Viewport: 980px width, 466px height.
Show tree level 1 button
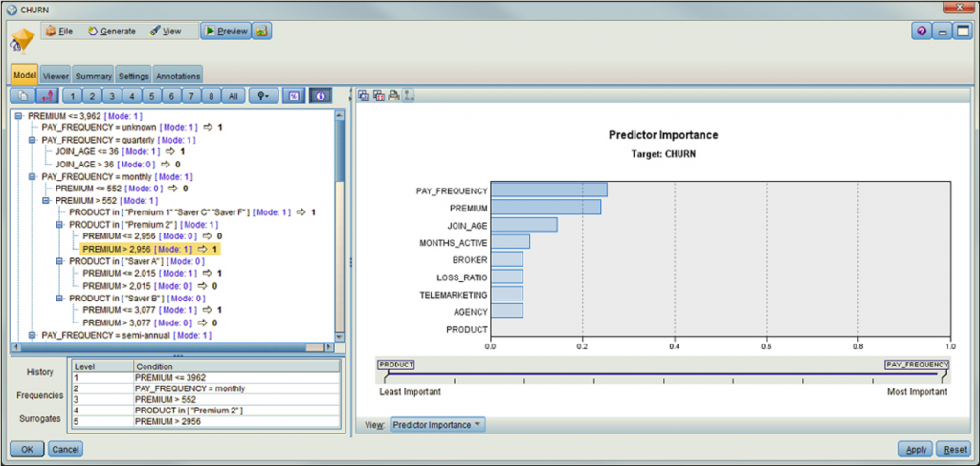click(73, 97)
